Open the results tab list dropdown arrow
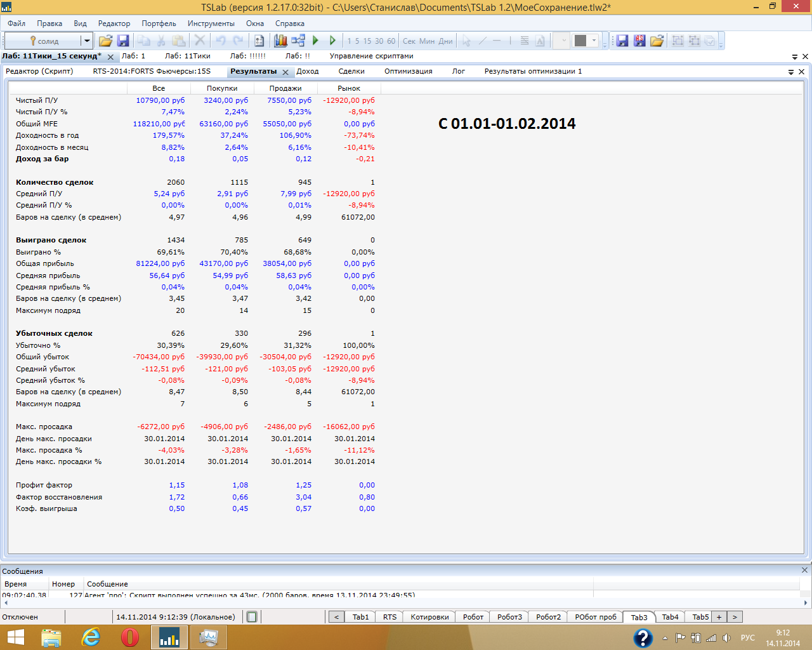The width and height of the screenshot is (812, 650). (791, 72)
